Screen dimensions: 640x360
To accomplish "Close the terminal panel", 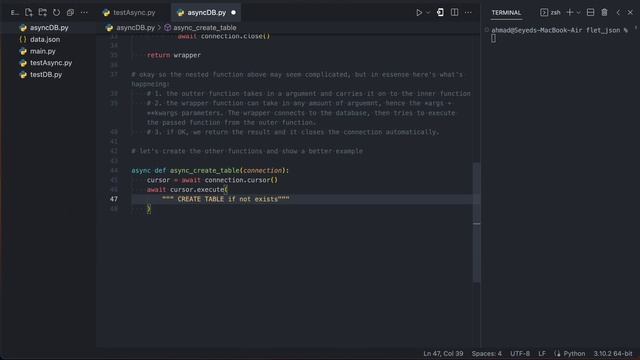I will click(x=630, y=13).
